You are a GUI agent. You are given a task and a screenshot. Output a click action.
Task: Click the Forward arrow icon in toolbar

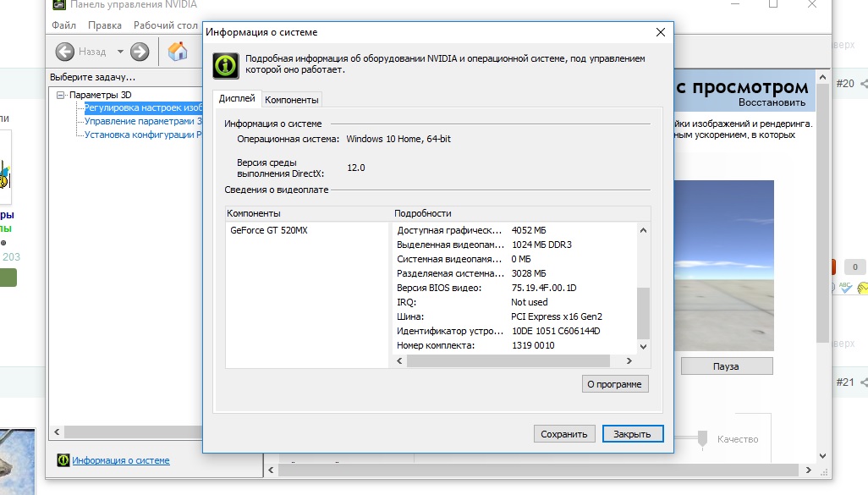[140, 52]
